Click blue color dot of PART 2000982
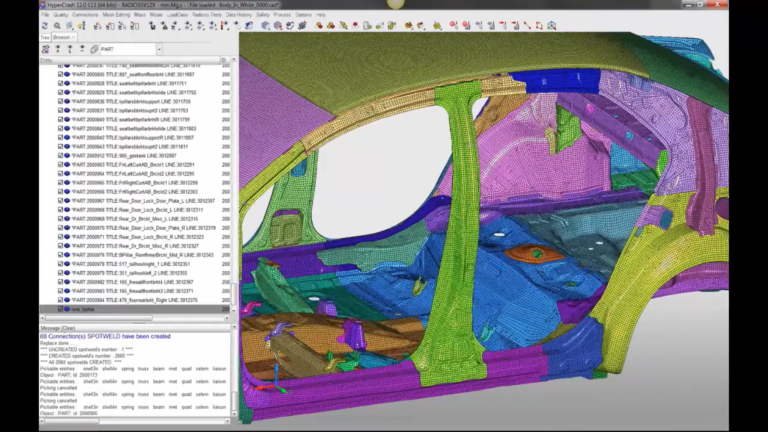This screenshot has width=768, height=432. (67, 282)
